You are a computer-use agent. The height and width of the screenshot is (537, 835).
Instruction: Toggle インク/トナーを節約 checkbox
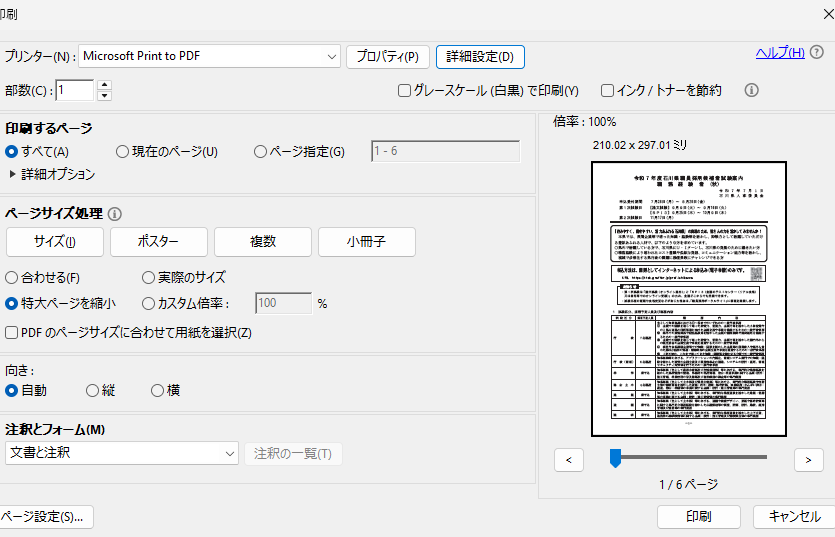(x=607, y=91)
